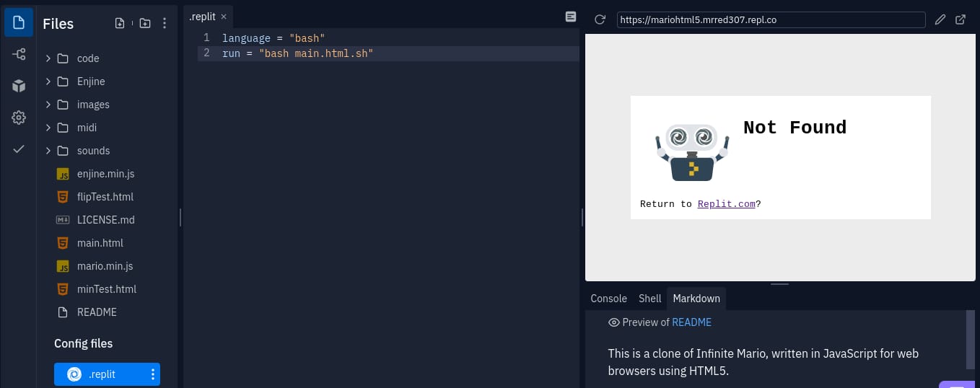
Task: Expand the sounds folder chevron
Action: pyautogui.click(x=48, y=151)
